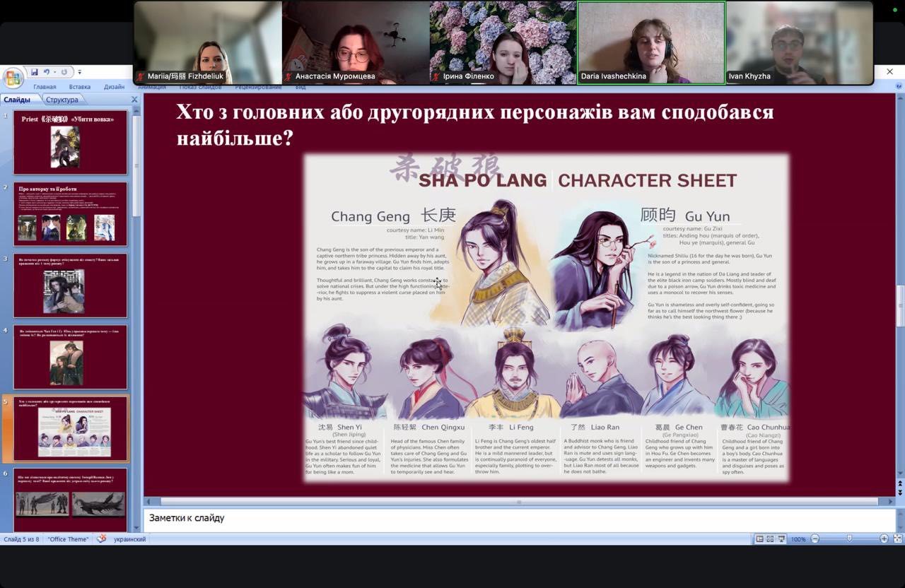The width and height of the screenshot is (905, 588).
Task: Click the slide vertical scrollbar thumb
Action: pos(900,306)
